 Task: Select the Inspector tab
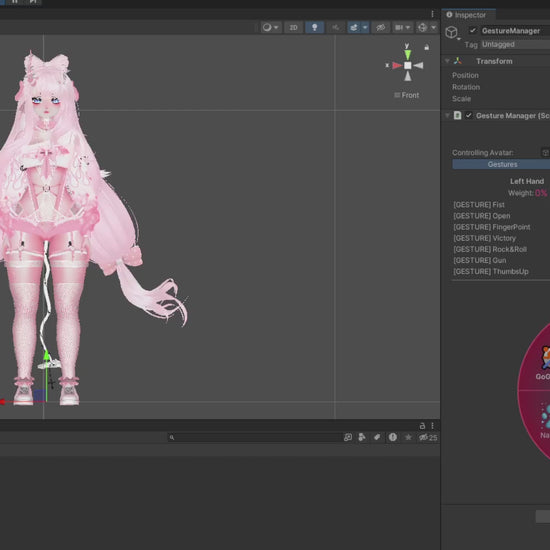467,15
